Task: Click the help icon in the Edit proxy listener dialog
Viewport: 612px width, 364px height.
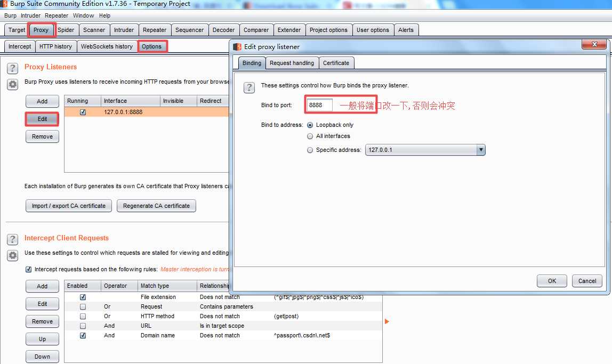Action: pos(249,87)
